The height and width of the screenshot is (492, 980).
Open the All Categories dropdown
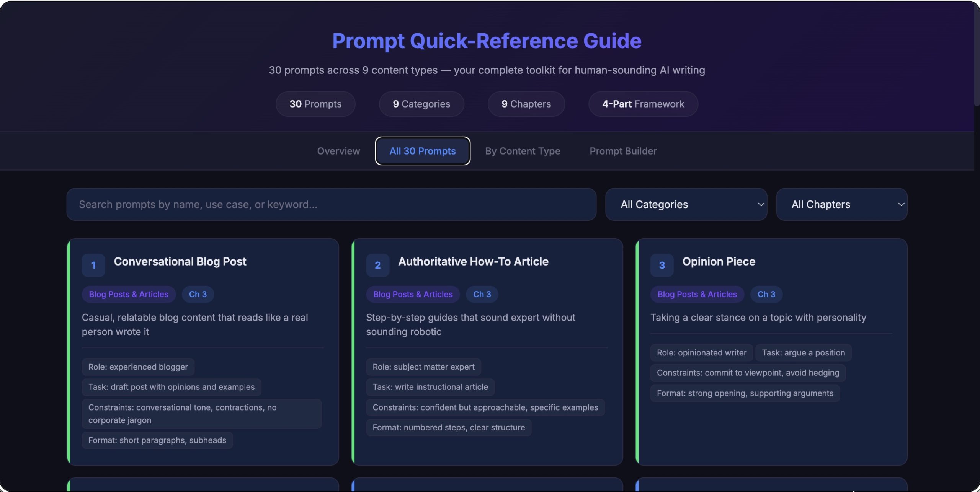coord(686,204)
